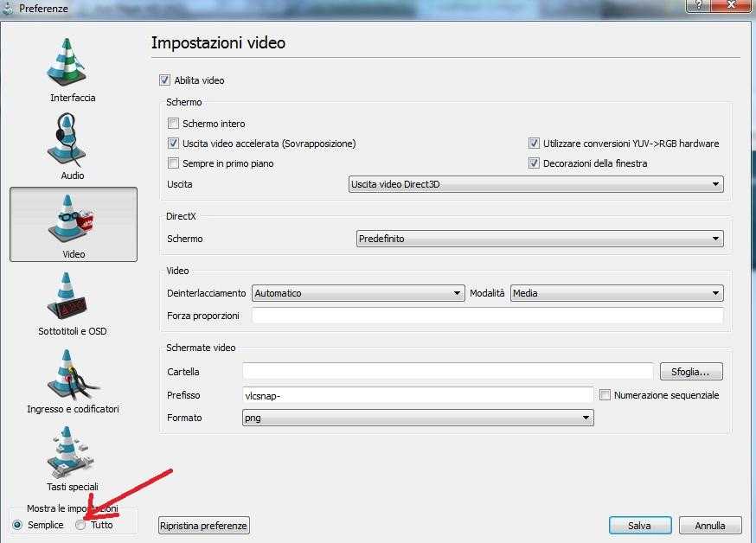Click the Prefisso field containing vlcsnap-
Image resolution: width=756 pixels, height=543 pixels.
coord(418,395)
